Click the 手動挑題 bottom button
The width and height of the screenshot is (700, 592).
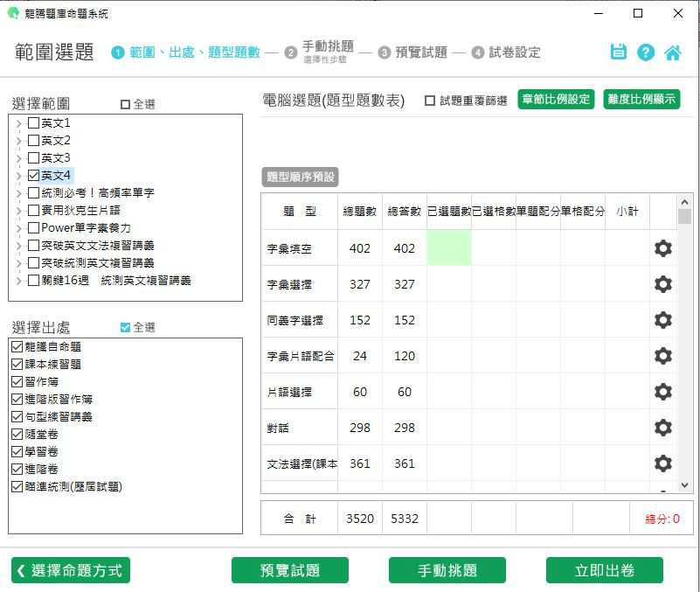pos(447,570)
